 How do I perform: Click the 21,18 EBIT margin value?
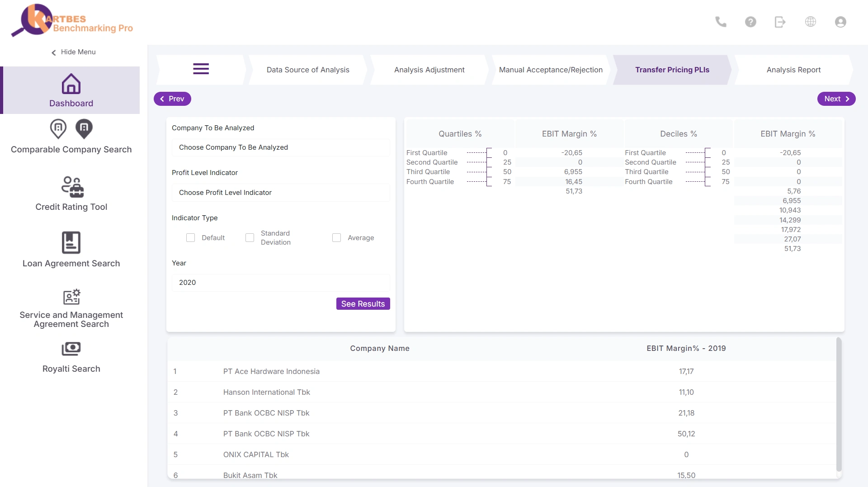click(x=686, y=413)
